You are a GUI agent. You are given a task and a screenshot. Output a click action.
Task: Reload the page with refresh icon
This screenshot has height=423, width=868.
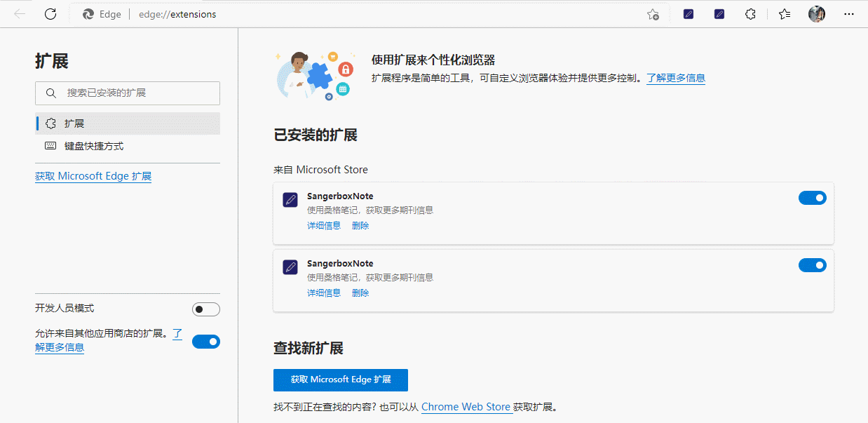click(x=50, y=14)
